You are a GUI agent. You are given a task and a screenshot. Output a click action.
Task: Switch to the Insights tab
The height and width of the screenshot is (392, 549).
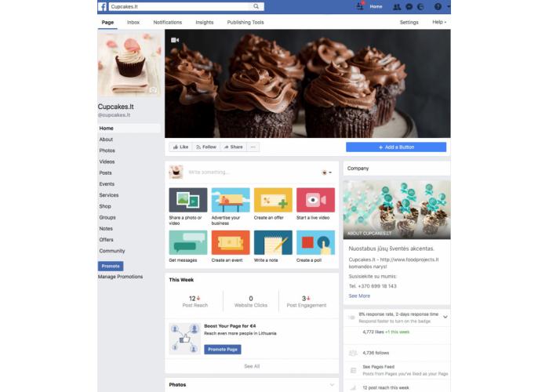tap(205, 22)
